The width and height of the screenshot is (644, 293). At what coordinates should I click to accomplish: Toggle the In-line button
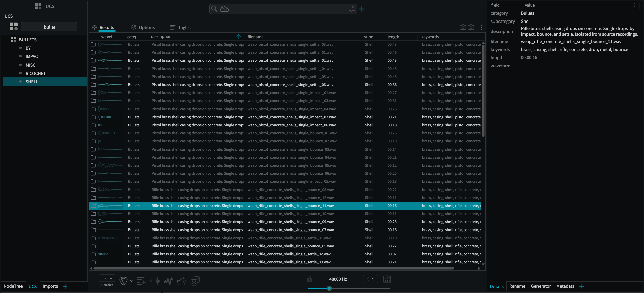point(107,278)
